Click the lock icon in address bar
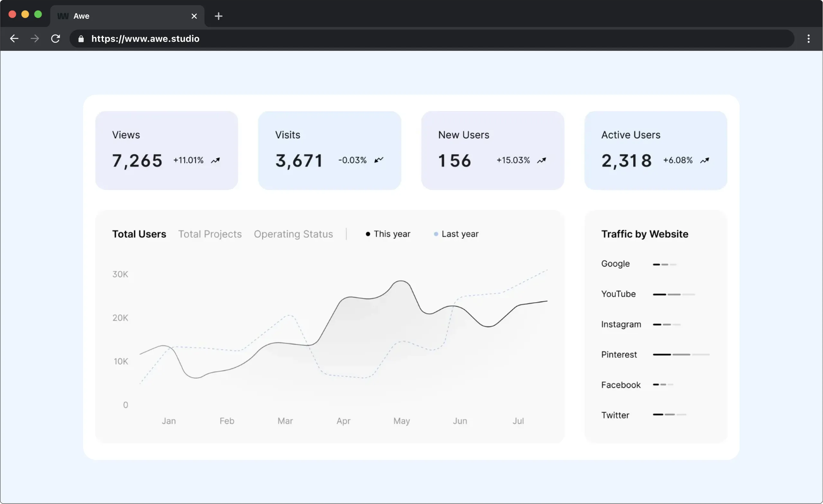 coord(81,39)
